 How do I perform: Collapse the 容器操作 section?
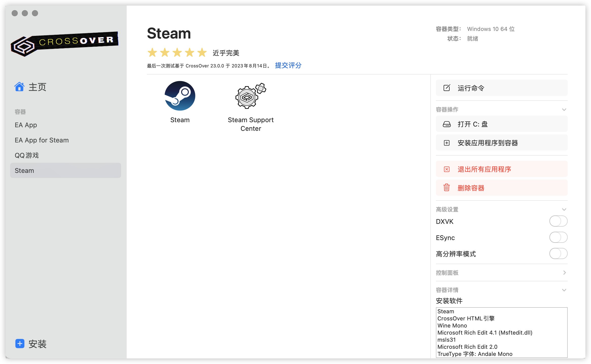(564, 110)
